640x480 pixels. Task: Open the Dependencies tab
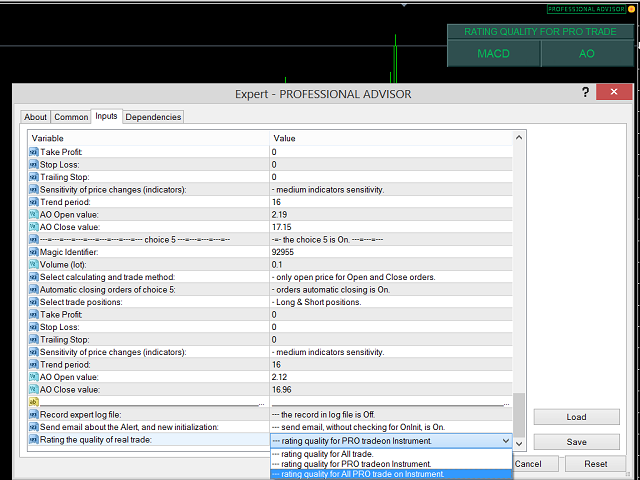coord(153,117)
